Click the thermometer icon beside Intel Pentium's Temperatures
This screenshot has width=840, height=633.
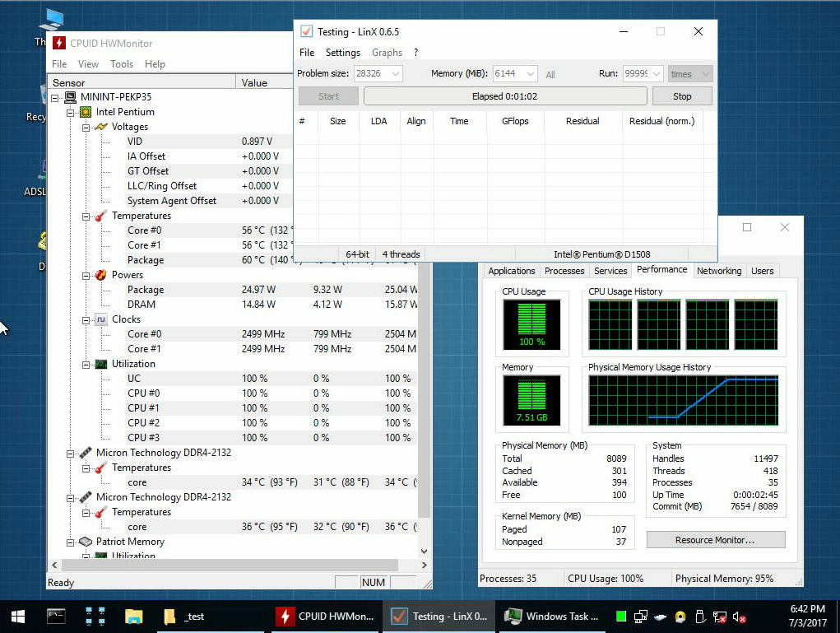[x=100, y=216]
